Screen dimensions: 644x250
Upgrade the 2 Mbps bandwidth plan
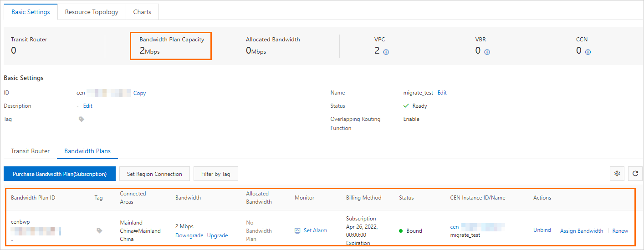[218, 235]
